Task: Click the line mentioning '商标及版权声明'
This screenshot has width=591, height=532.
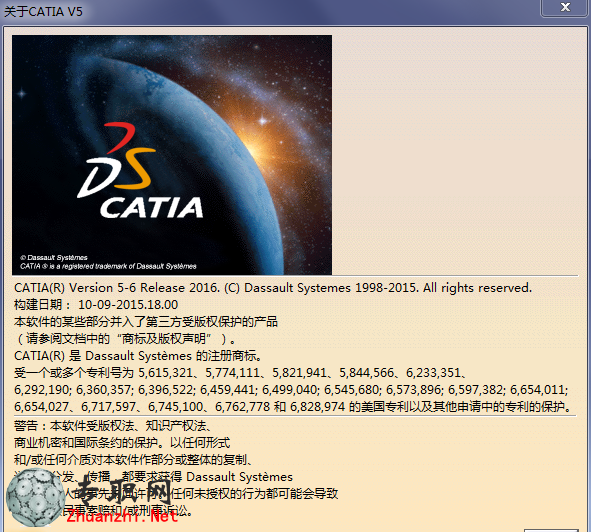Action: point(125,339)
